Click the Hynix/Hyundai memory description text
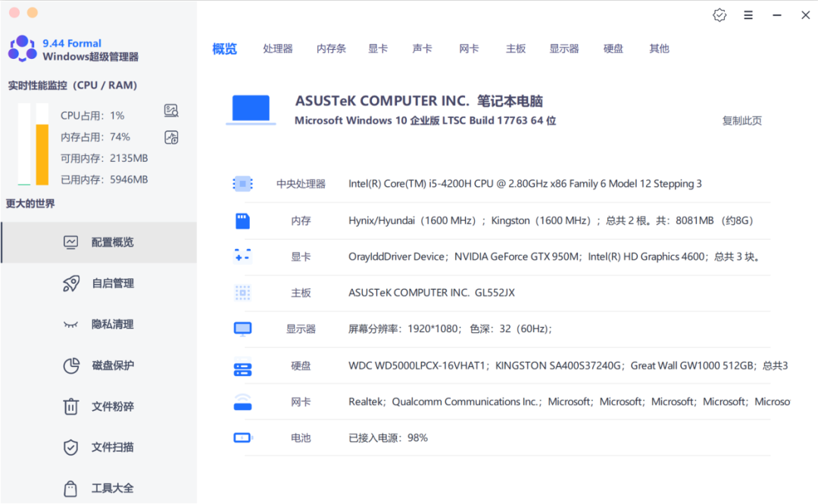Image resolution: width=818 pixels, height=504 pixels. pos(551,221)
